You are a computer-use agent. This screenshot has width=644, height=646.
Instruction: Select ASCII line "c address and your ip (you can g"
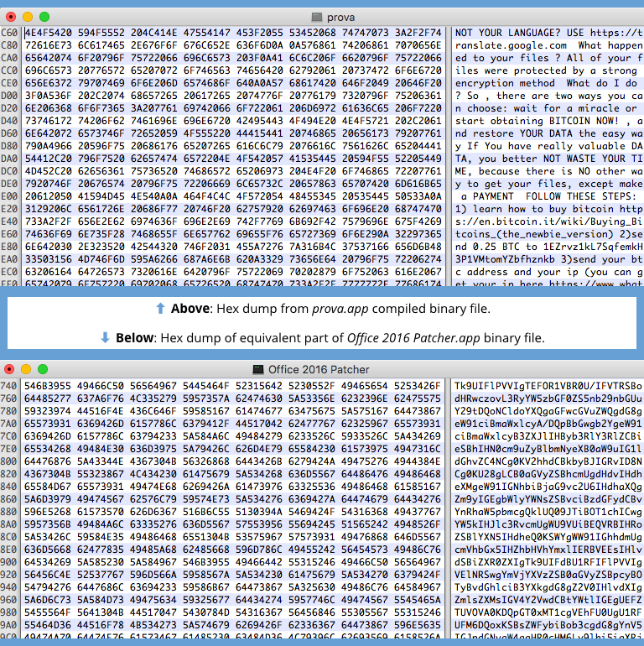548,272
